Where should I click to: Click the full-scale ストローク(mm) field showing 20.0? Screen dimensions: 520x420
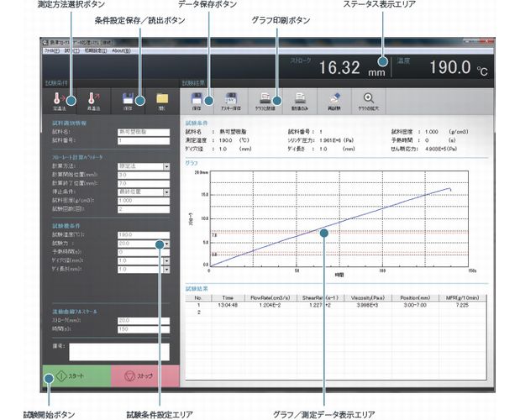144,321
